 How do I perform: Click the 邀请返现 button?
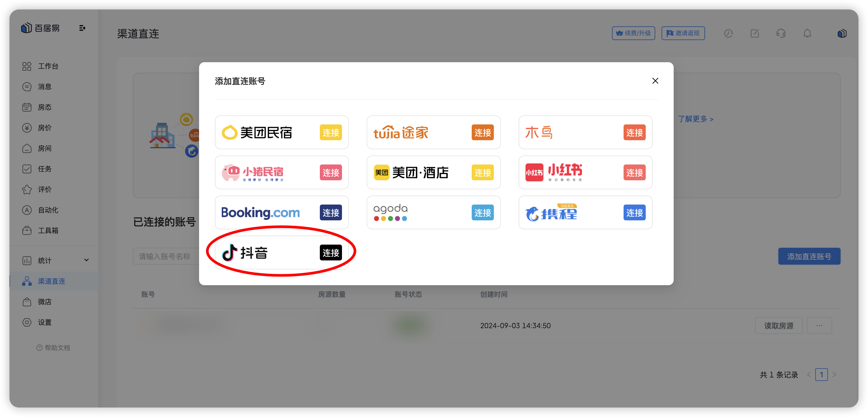tap(683, 33)
